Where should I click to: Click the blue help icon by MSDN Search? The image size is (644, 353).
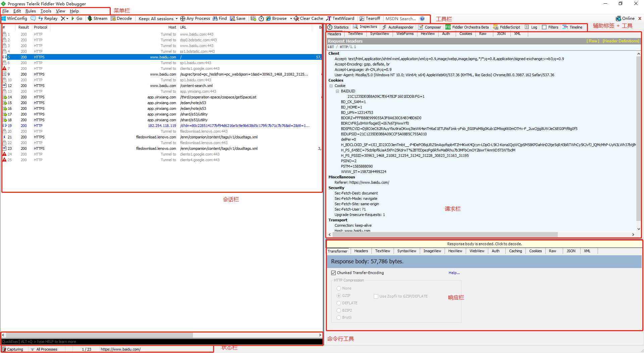point(422,18)
